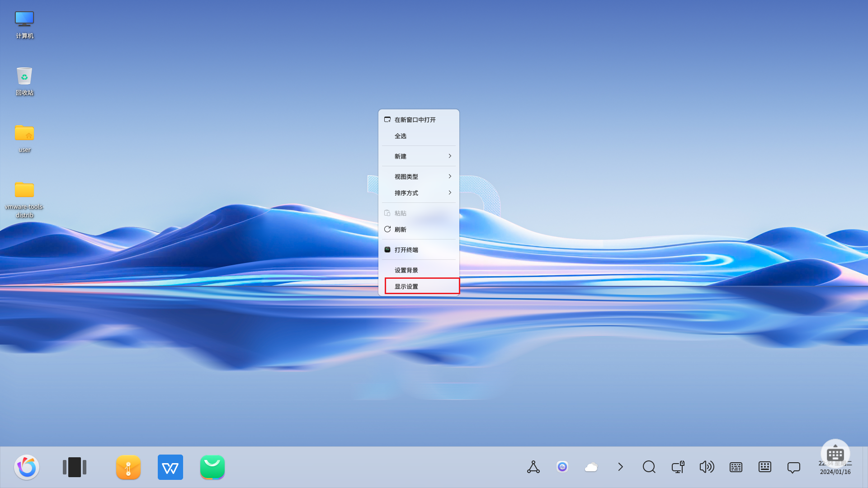Expand the 新建 submenu
The width and height of the screenshot is (868, 488).
[x=419, y=156]
